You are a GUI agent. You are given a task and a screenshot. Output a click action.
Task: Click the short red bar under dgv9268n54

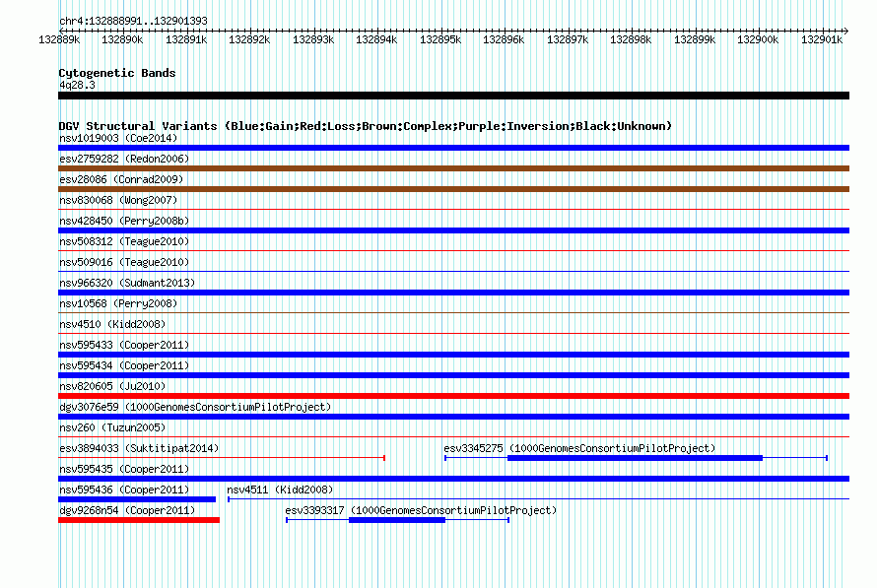(139, 520)
